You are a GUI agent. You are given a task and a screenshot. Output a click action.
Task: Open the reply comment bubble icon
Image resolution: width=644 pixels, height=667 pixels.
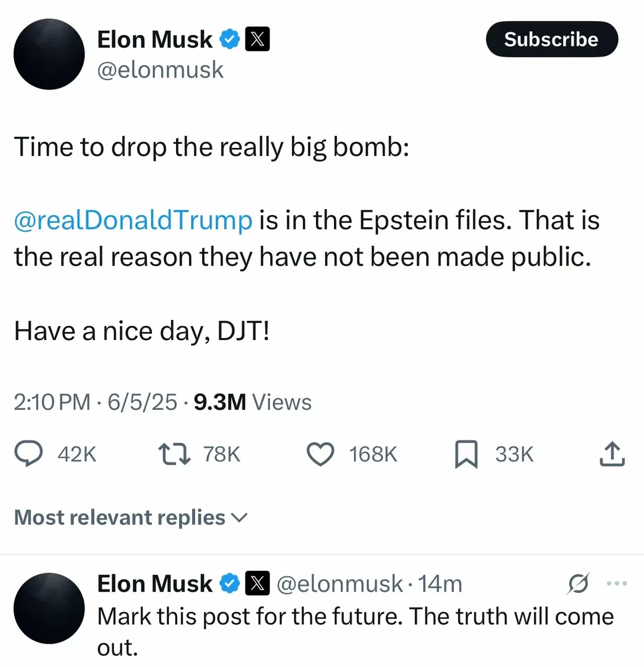(29, 454)
